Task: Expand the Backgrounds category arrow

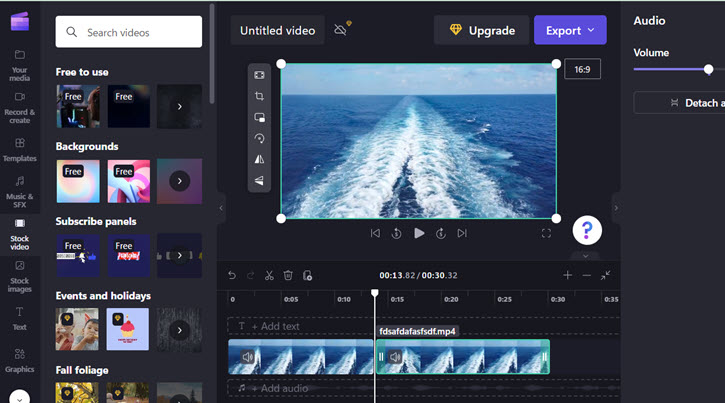Action: click(179, 181)
